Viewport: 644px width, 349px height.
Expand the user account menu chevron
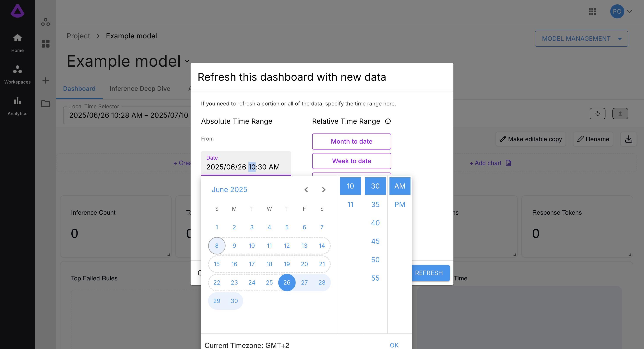pyautogui.click(x=630, y=11)
